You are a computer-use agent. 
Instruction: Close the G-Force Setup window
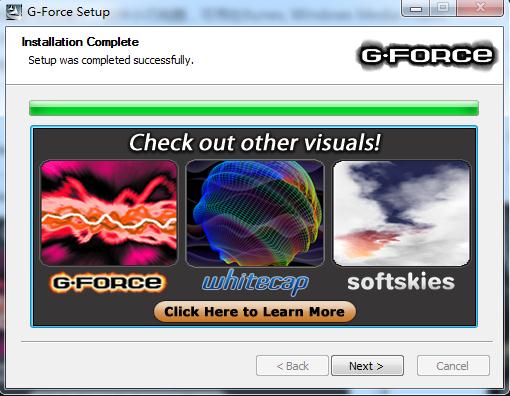(480, 8)
